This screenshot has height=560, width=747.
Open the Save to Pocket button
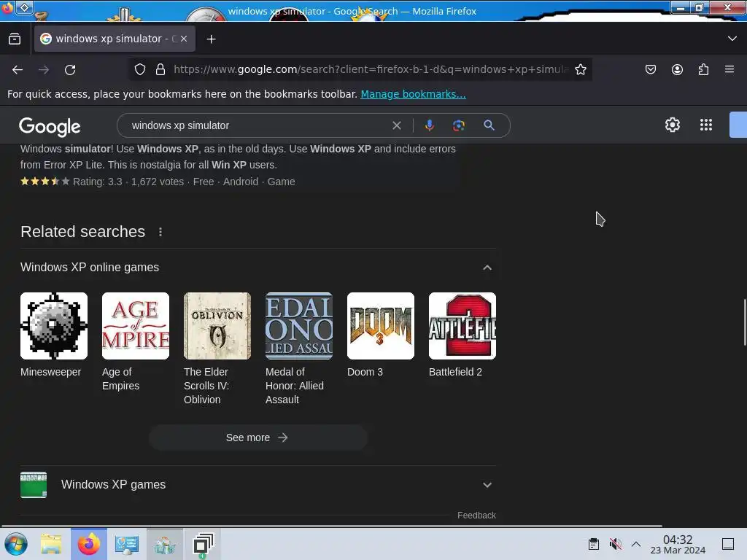[650, 69]
